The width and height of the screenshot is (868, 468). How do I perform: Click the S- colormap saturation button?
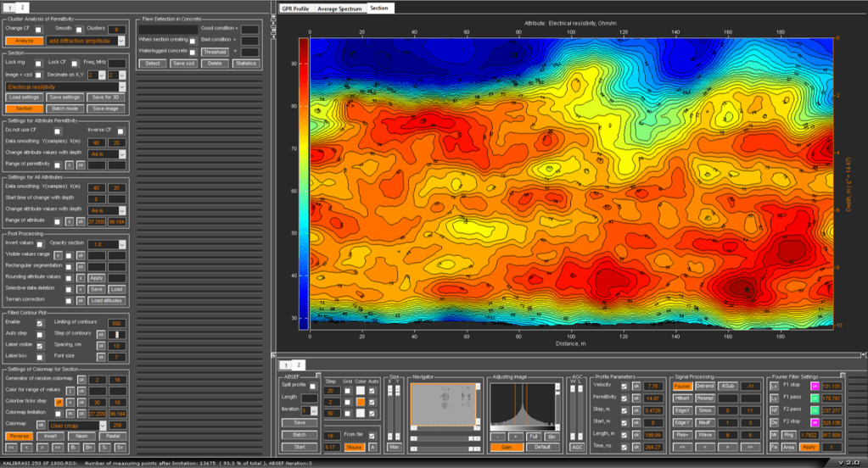[104, 447]
